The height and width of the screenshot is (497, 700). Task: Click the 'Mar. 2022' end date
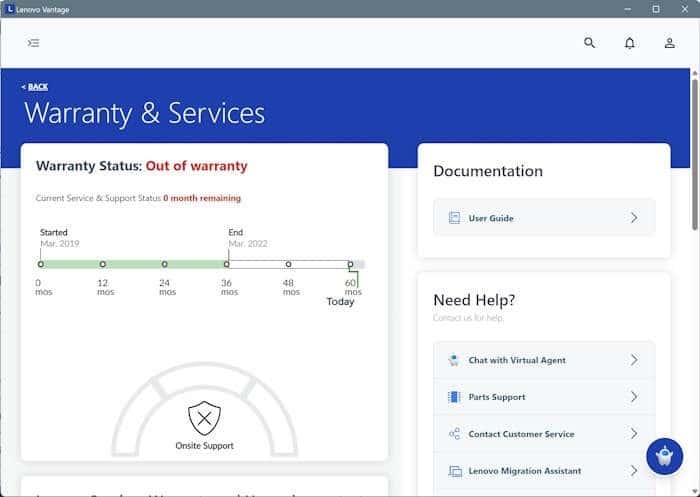click(248, 244)
